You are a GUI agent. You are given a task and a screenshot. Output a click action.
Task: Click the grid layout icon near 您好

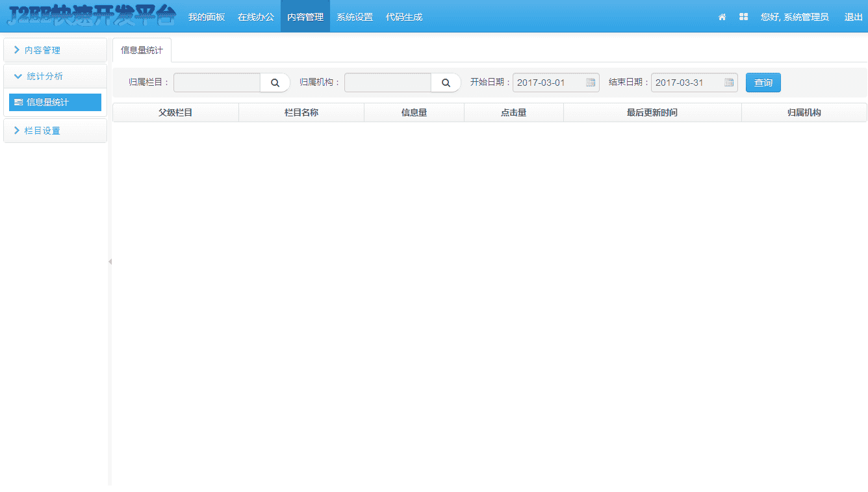click(743, 16)
